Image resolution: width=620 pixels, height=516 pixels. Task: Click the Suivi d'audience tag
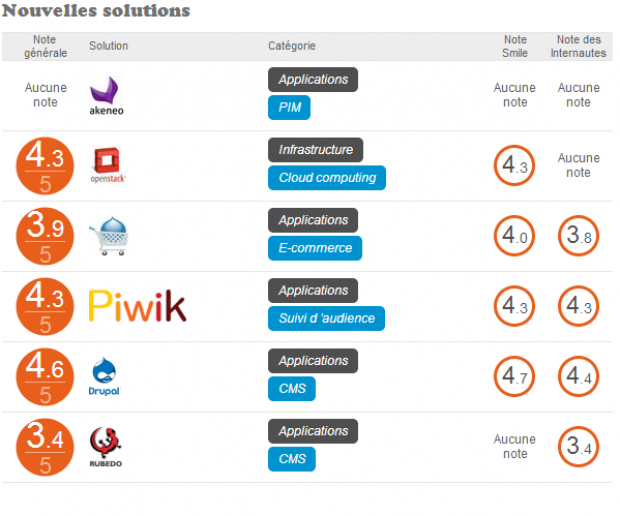pyautogui.click(x=326, y=318)
